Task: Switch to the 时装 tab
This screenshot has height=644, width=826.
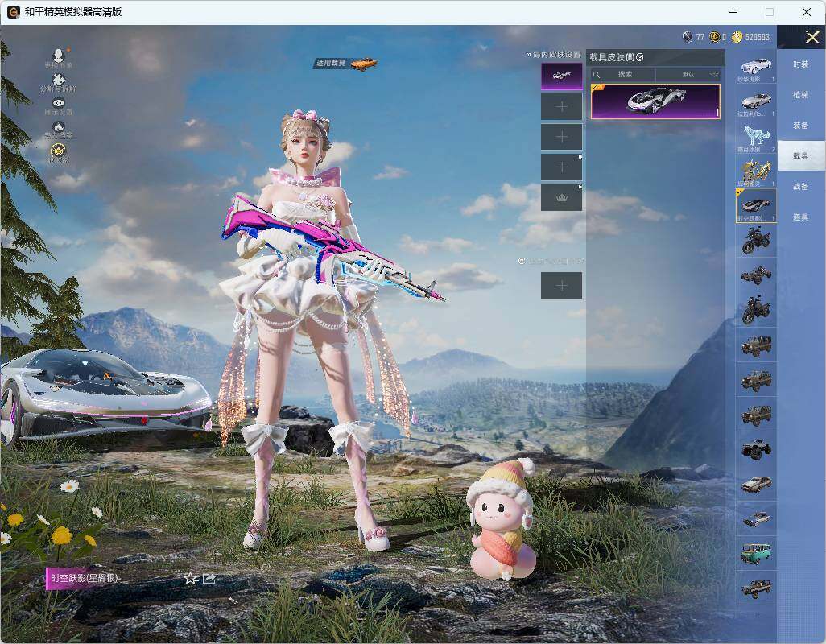Action: point(801,64)
